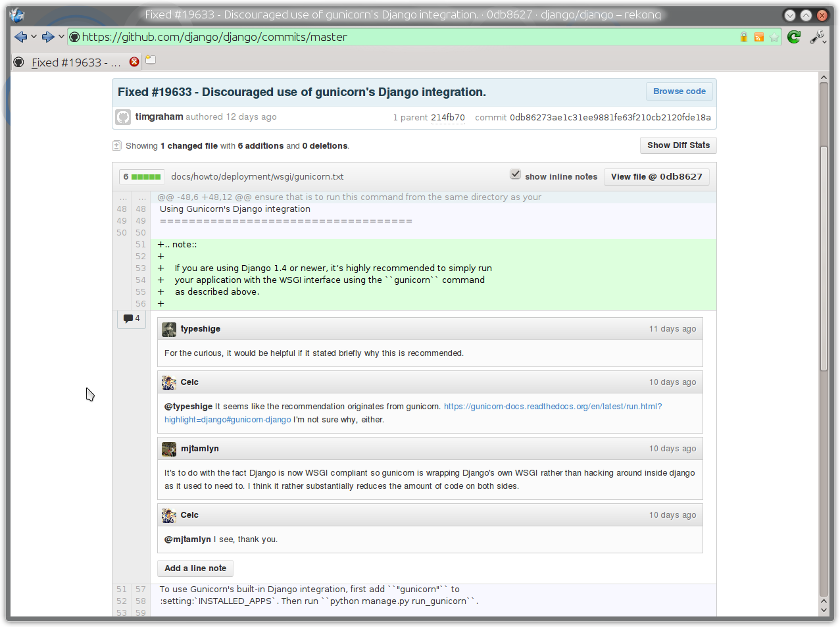Open timgraham's profile link
This screenshot has height=627, width=840.
(x=159, y=116)
